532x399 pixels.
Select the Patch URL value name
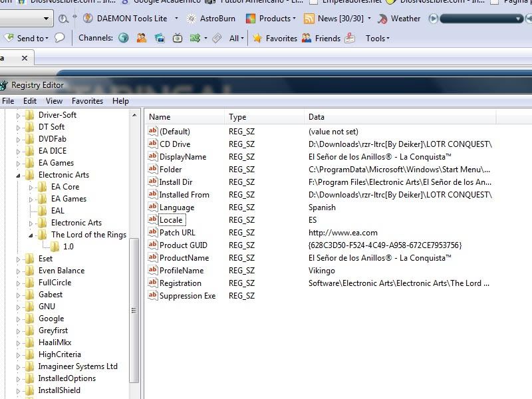point(177,232)
